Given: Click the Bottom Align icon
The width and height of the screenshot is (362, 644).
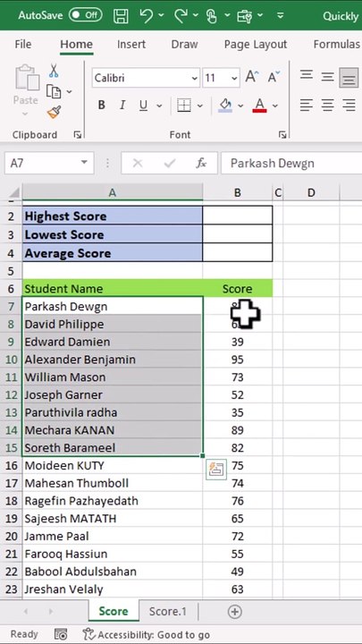Looking at the screenshot, I should pyautogui.click(x=349, y=78).
